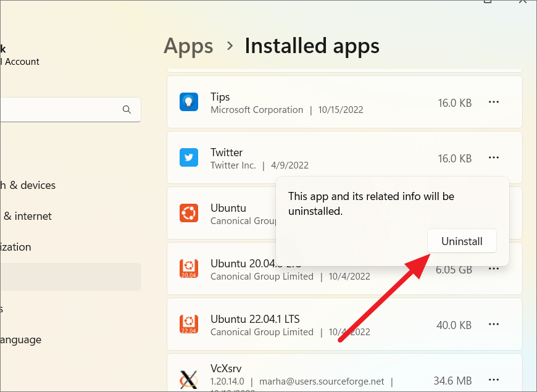The height and width of the screenshot is (392, 537).
Task: Click the orange Ubuntu app icon
Action: click(x=189, y=213)
